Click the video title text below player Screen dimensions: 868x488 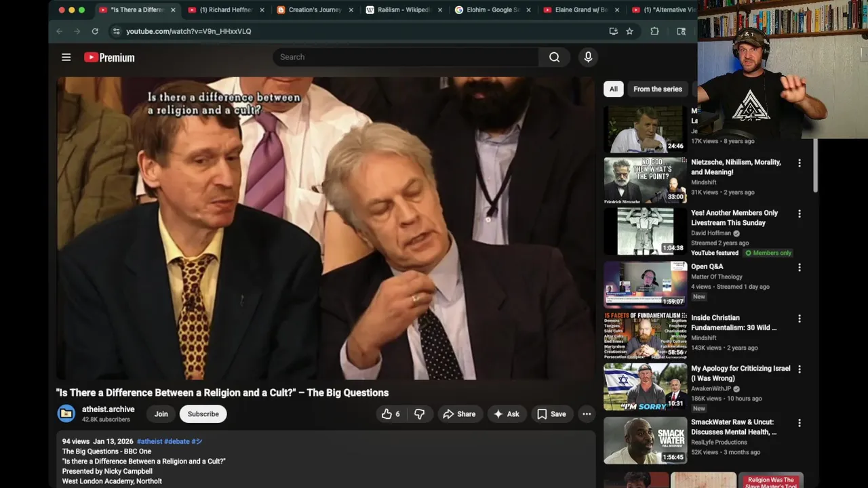click(x=222, y=392)
